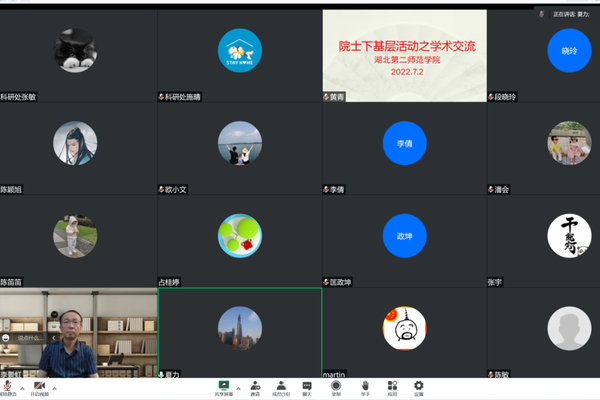Click the blue 晓玲 avatar tile
The image size is (600, 400).
(568, 50)
